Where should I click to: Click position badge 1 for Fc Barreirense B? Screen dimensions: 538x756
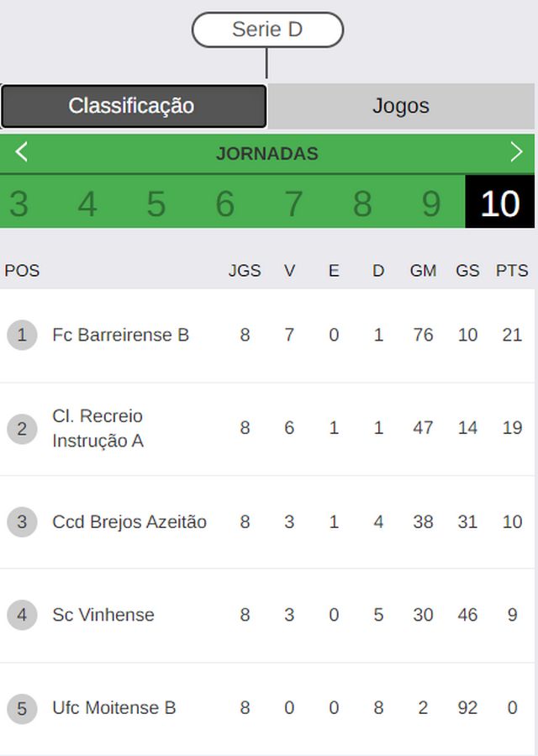point(22,335)
